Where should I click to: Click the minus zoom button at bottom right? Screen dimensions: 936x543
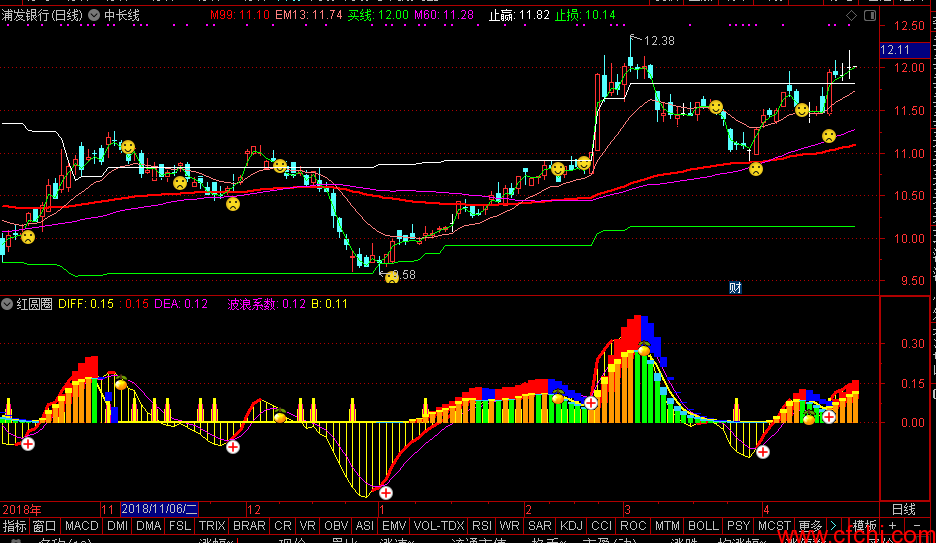click(917, 526)
